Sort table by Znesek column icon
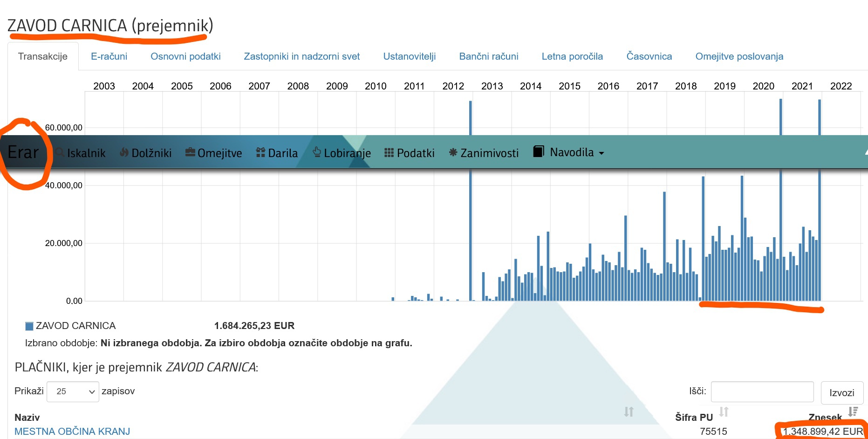The height and width of the screenshot is (439, 868). click(x=853, y=412)
